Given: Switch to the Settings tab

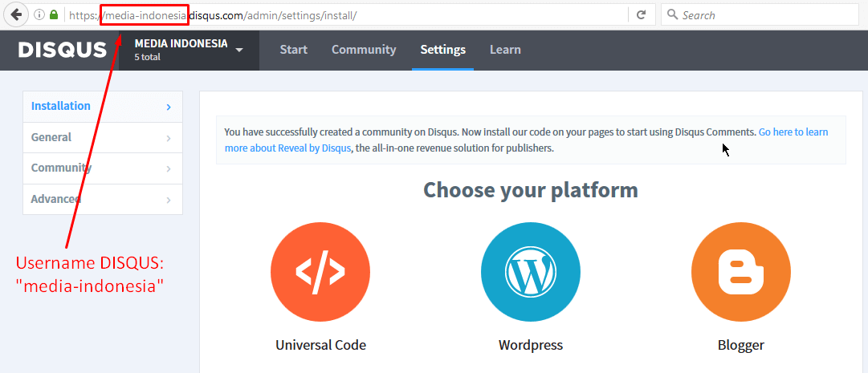Looking at the screenshot, I should coord(443,50).
